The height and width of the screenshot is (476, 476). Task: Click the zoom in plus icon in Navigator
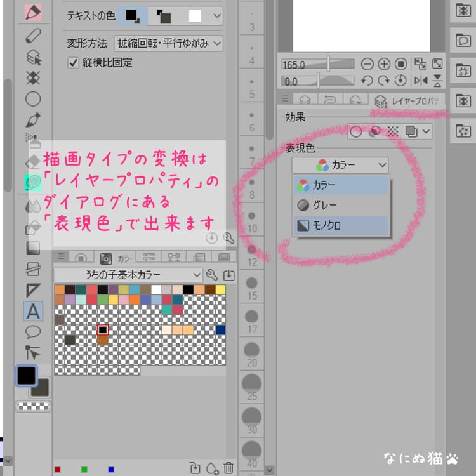tap(384, 64)
